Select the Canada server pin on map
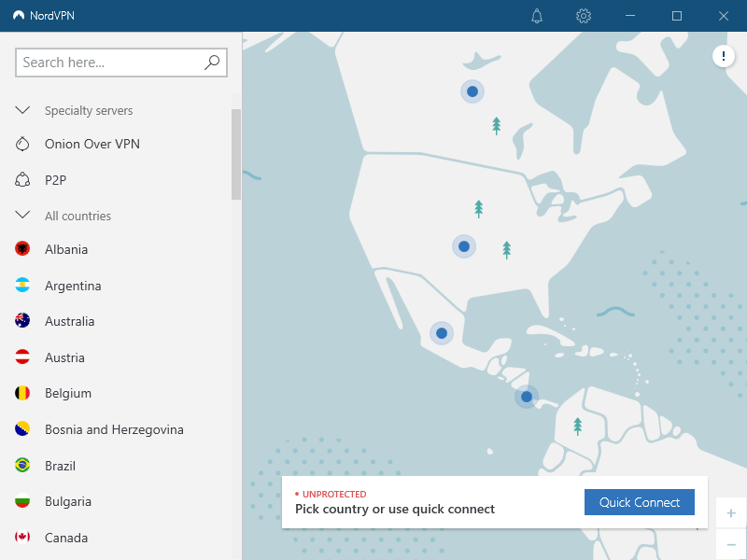The image size is (747, 560). pyautogui.click(x=472, y=91)
